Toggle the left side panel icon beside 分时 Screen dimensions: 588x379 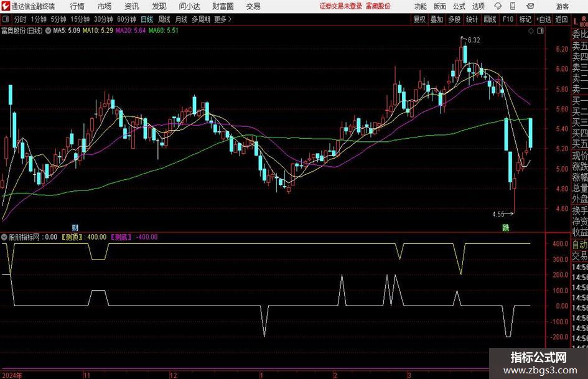6,19
